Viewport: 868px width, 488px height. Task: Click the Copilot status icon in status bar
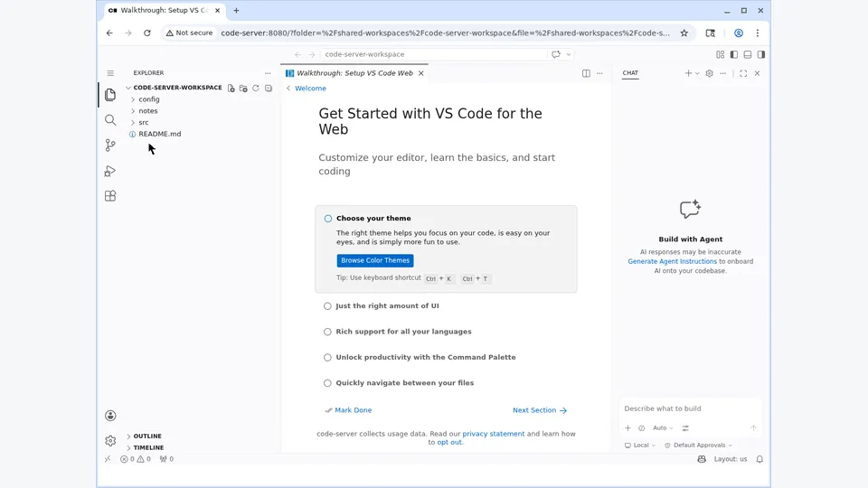(702, 459)
